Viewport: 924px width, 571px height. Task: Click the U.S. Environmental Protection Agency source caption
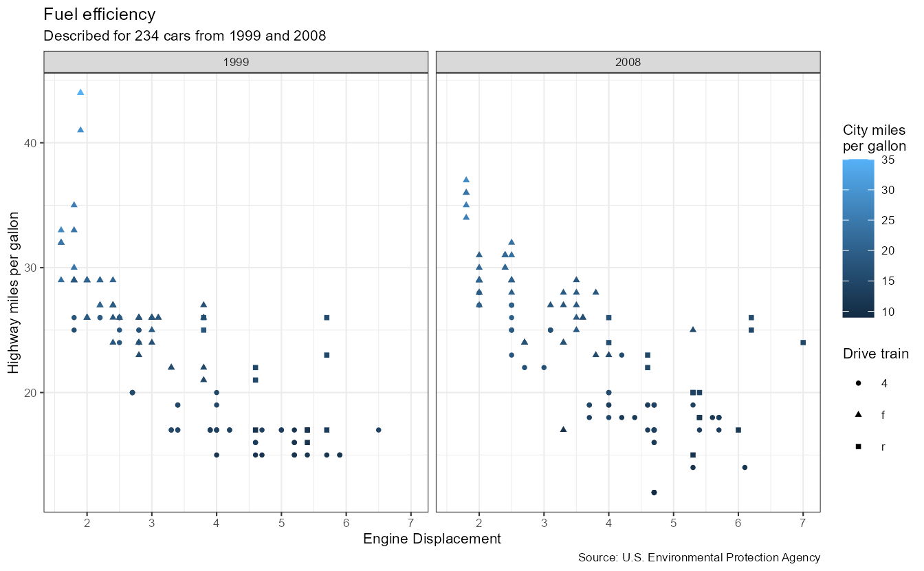699,557
